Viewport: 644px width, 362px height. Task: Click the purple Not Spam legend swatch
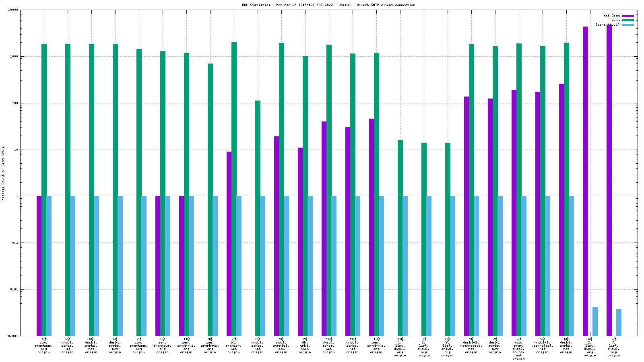click(627, 16)
